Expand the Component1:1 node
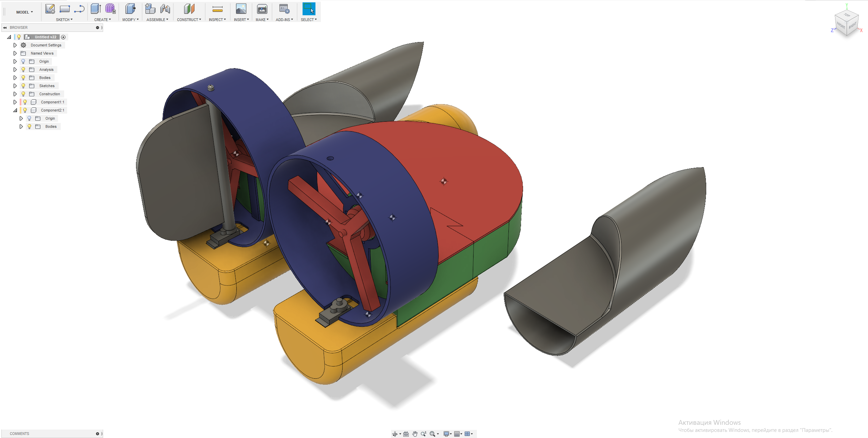868x438 pixels. 15,102
